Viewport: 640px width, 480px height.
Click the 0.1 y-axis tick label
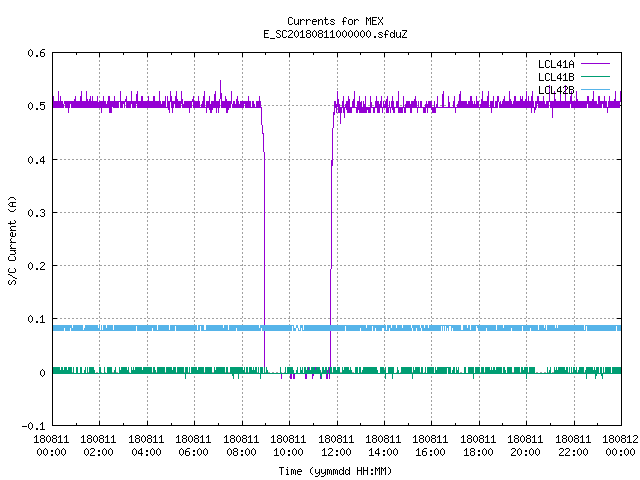36,319
